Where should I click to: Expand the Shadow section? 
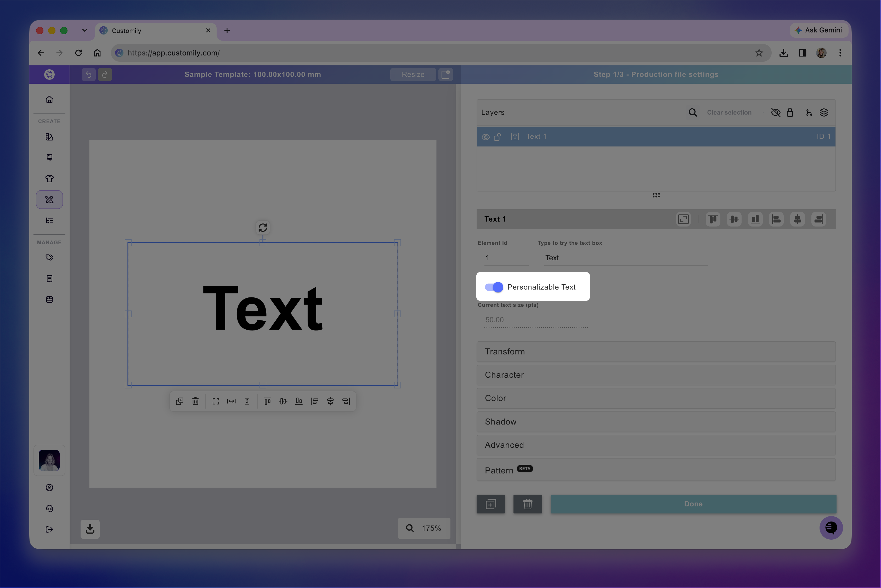tap(656, 422)
